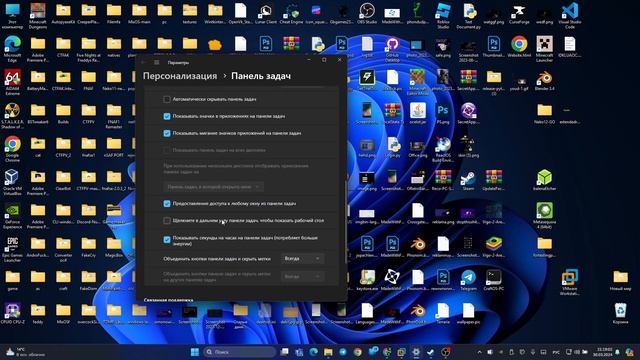Screen dimensions: 640x360
Task: Open File Explorer from the taskbar
Action: click(x=328, y=352)
